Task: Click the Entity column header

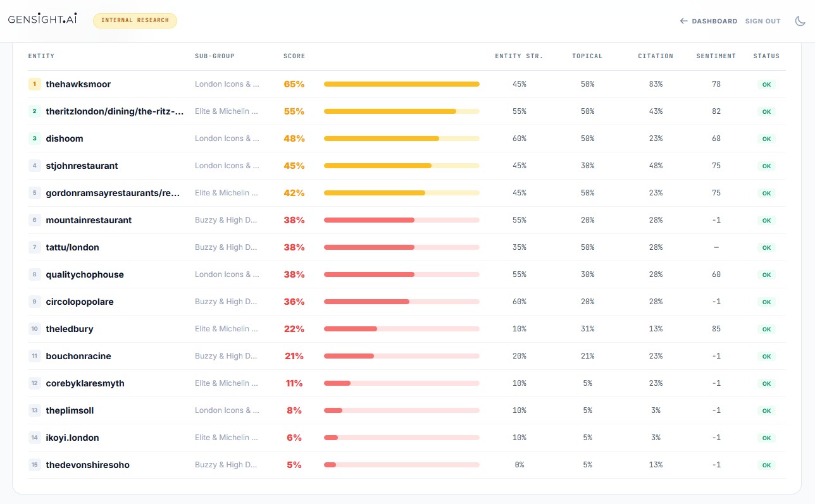Action: click(x=41, y=56)
